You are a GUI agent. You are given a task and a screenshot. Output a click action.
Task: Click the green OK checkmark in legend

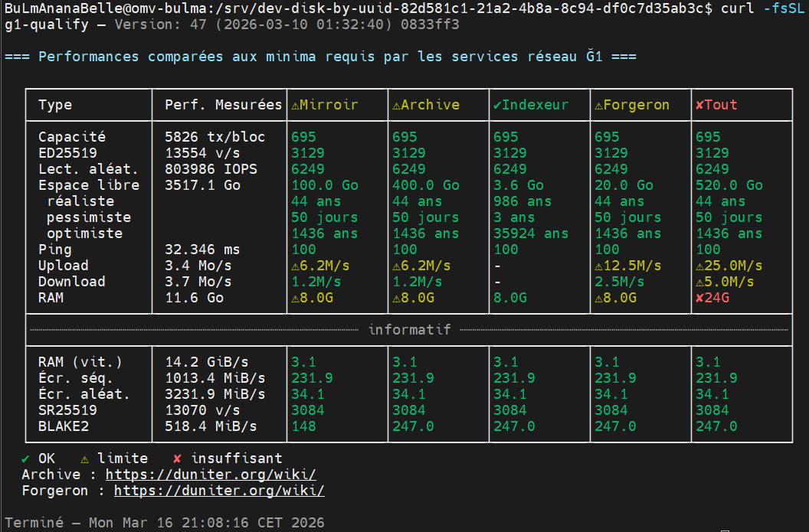pyautogui.click(x=26, y=459)
